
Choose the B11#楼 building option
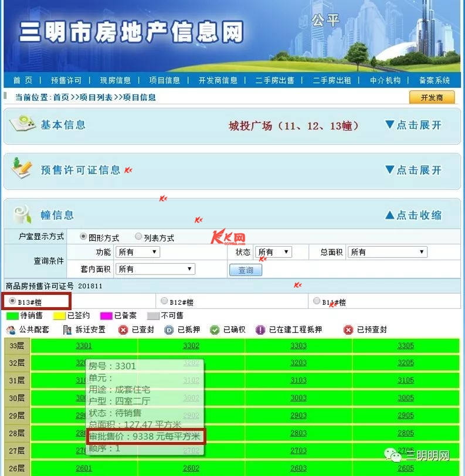click(x=317, y=301)
